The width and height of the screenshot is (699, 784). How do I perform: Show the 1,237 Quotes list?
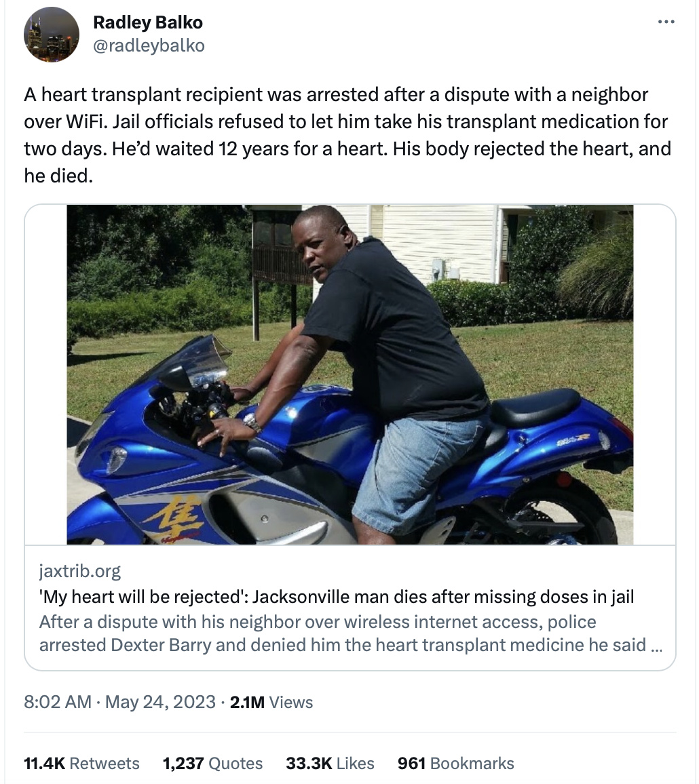pyautogui.click(x=212, y=764)
